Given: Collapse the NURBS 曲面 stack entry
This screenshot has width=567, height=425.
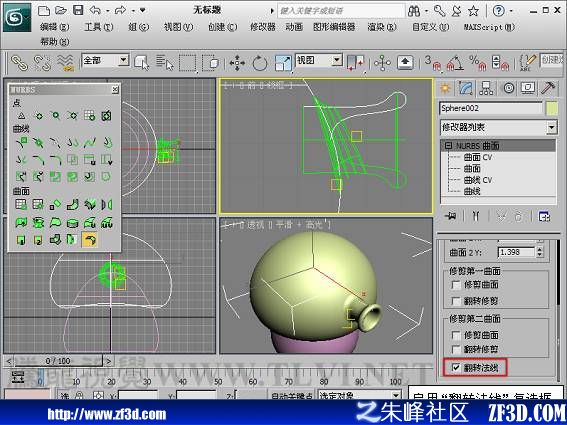Looking at the screenshot, I should (x=448, y=146).
